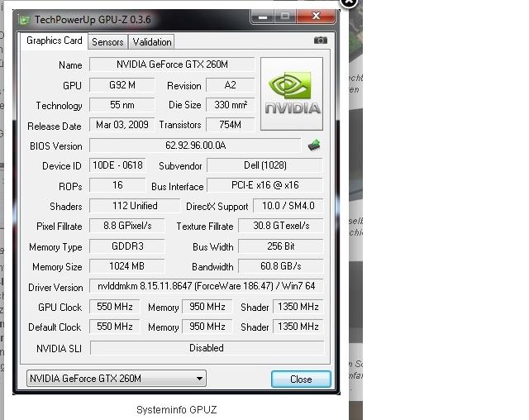Click the Release Date label

point(55,126)
